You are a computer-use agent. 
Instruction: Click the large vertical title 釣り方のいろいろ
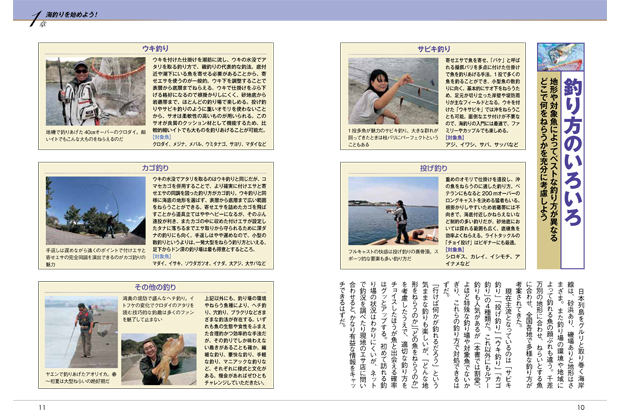[x=573, y=151]
